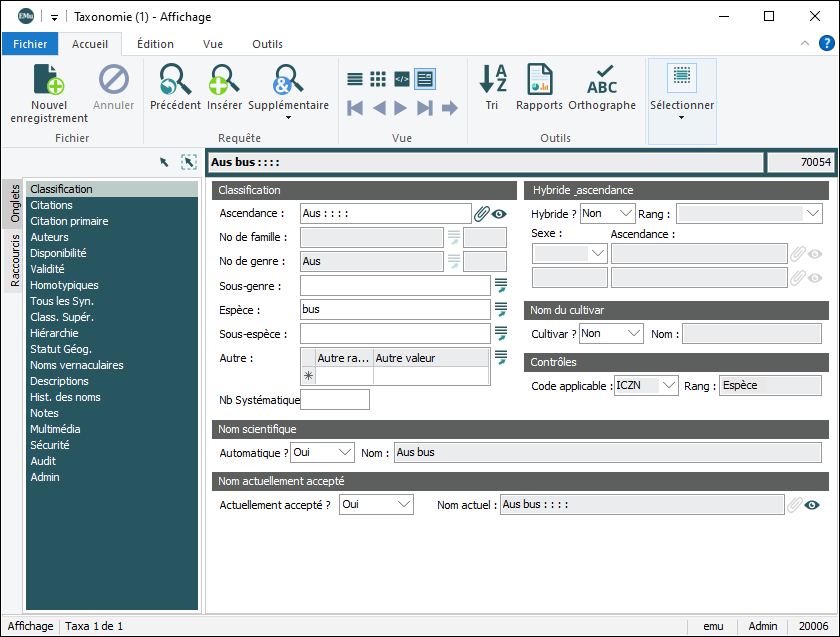Open the Actuellement accepté dropdown
The image size is (840, 637).
(x=403, y=505)
